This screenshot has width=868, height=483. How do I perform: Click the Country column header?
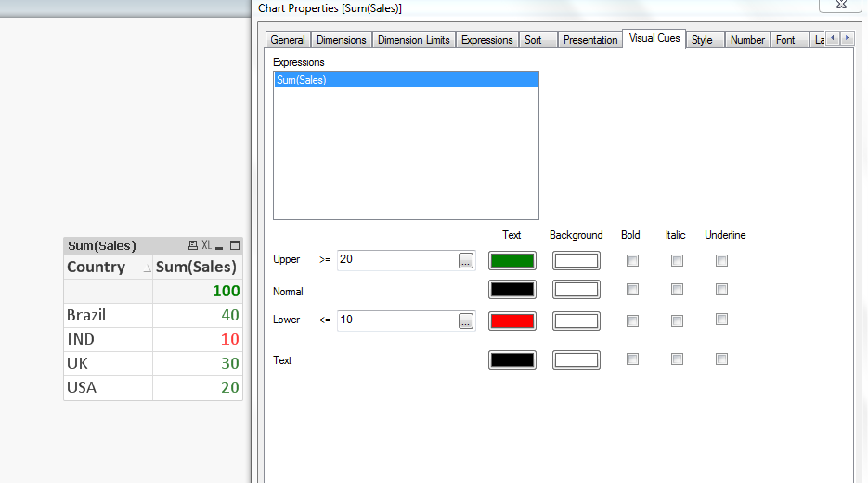[x=108, y=267]
